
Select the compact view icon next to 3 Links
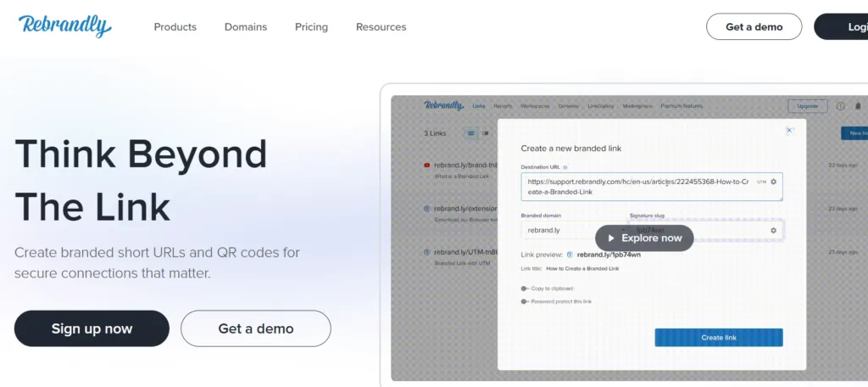486,133
